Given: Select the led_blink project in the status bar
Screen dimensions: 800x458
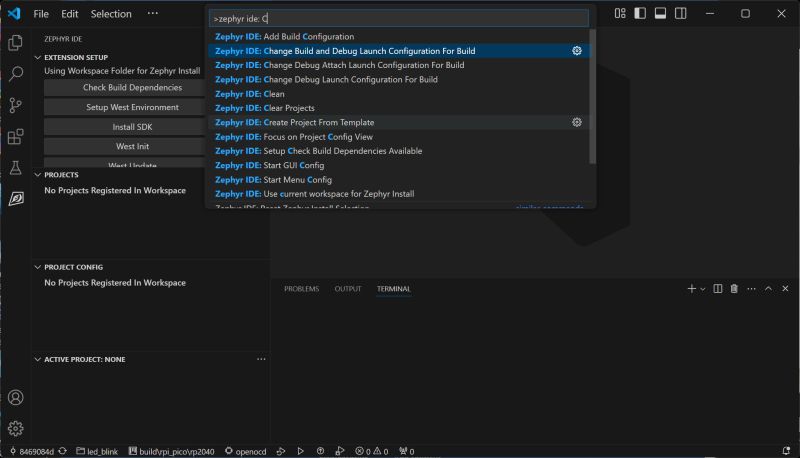Looking at the screenshot, I should point(97,451).
